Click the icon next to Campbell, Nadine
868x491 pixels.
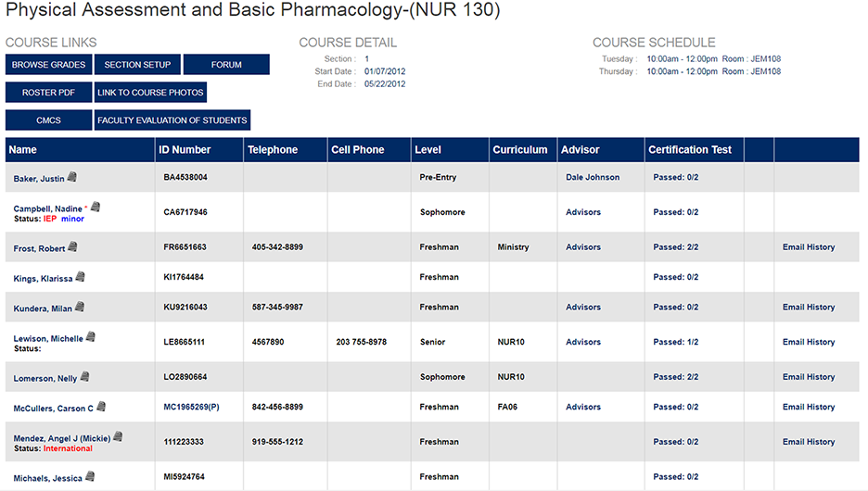[95, 208]
